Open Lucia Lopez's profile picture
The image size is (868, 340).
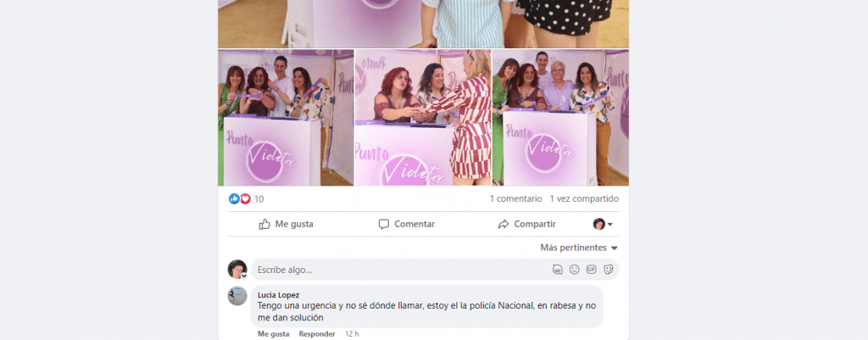tap(237, 296)
